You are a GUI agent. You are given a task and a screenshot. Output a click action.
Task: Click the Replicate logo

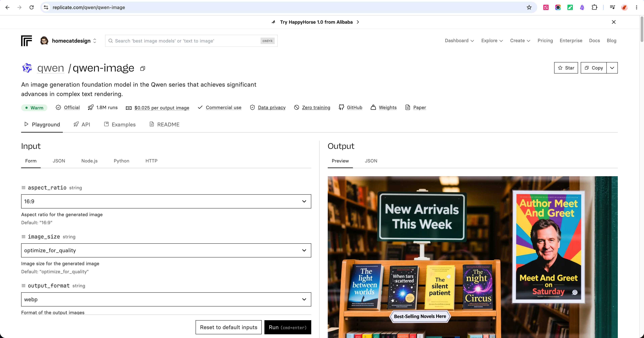pos(27,41)
